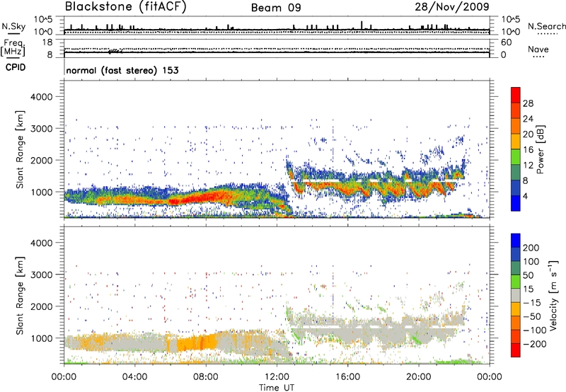The height and width of the screenshot is (392, 566).
Task: Click the 'N.Search' legend label
Action: tap(546, 26)
